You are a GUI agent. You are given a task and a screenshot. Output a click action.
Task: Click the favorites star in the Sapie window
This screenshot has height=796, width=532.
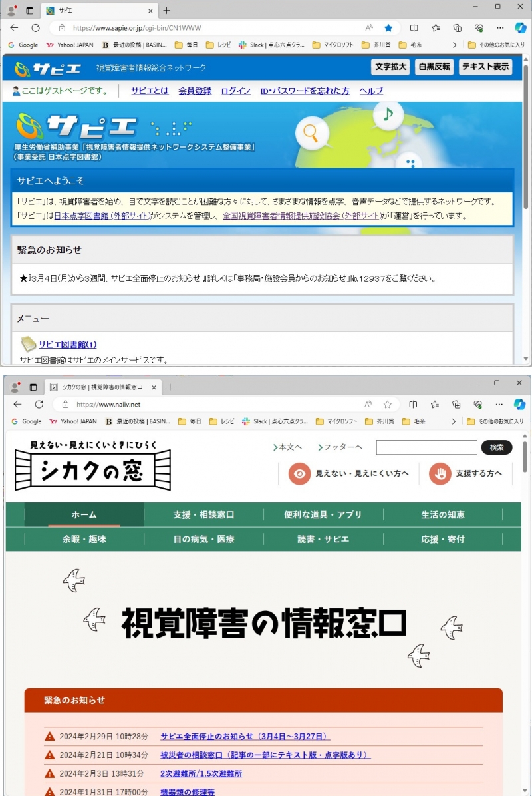[x=388, y=28]
